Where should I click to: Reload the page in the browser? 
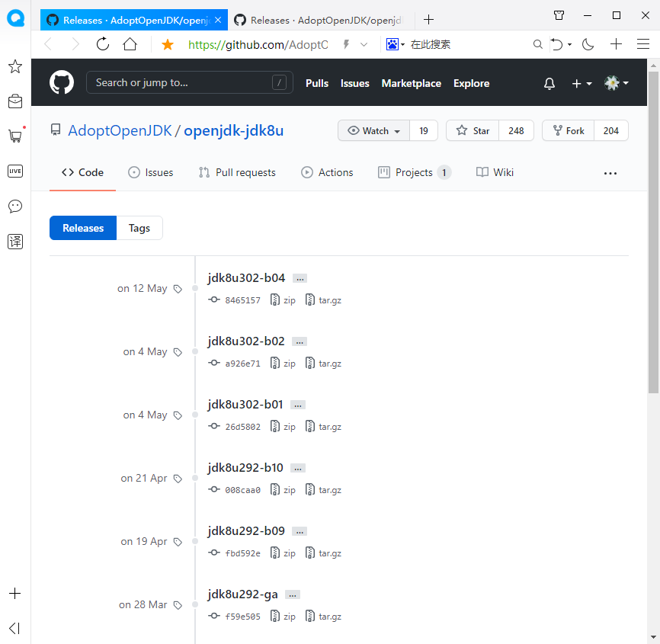tap(103, 44)
